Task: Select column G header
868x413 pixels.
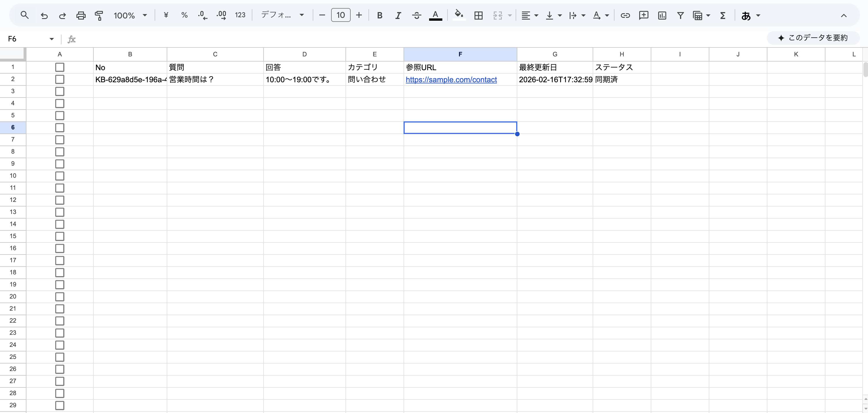Action: click(555, 54)
